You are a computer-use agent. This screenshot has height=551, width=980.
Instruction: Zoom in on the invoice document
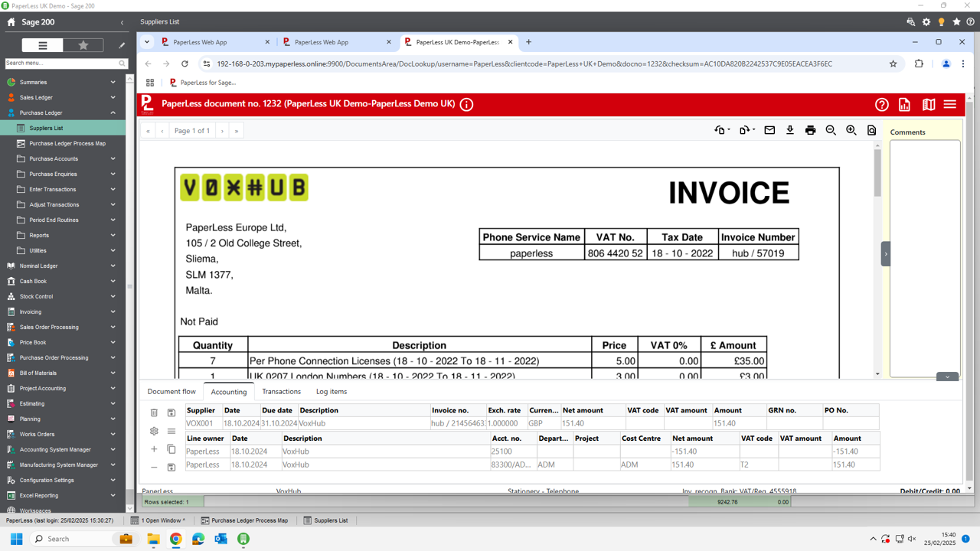pos(850,130)
